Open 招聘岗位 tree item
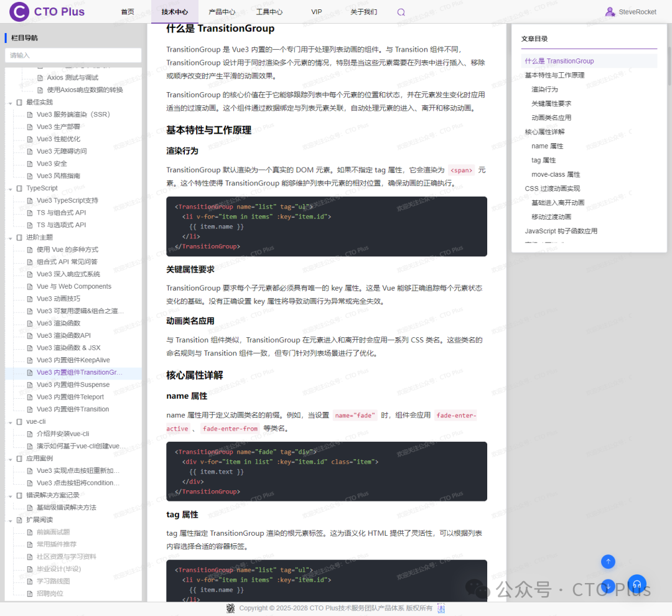The image size is (672, 616). [x=50, y=593]
